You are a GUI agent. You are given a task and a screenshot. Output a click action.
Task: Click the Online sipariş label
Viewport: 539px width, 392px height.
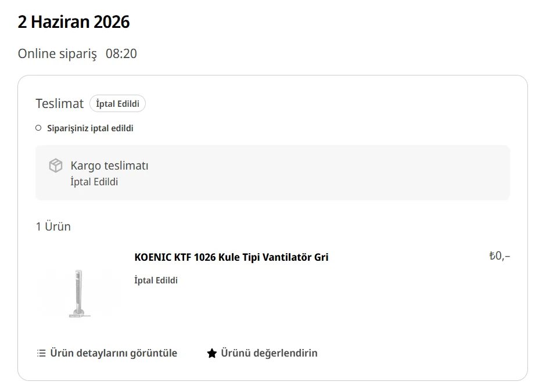(x=58, y=54)
